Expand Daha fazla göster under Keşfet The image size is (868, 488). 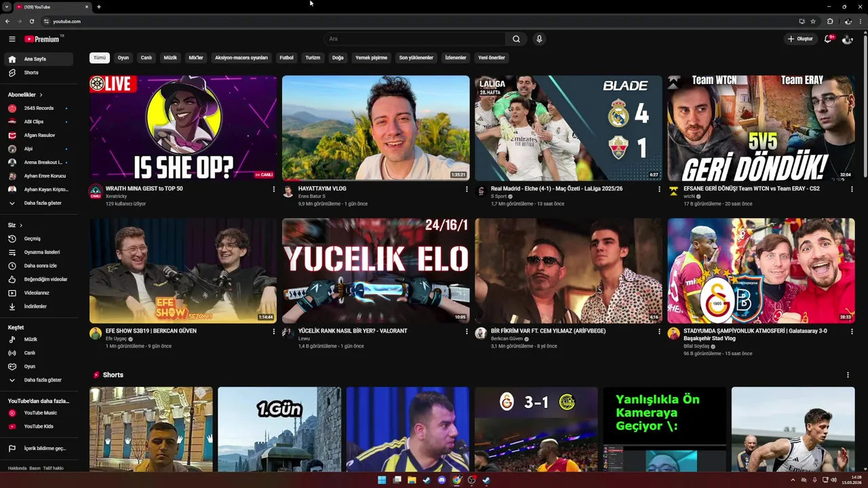coord(38,380)
